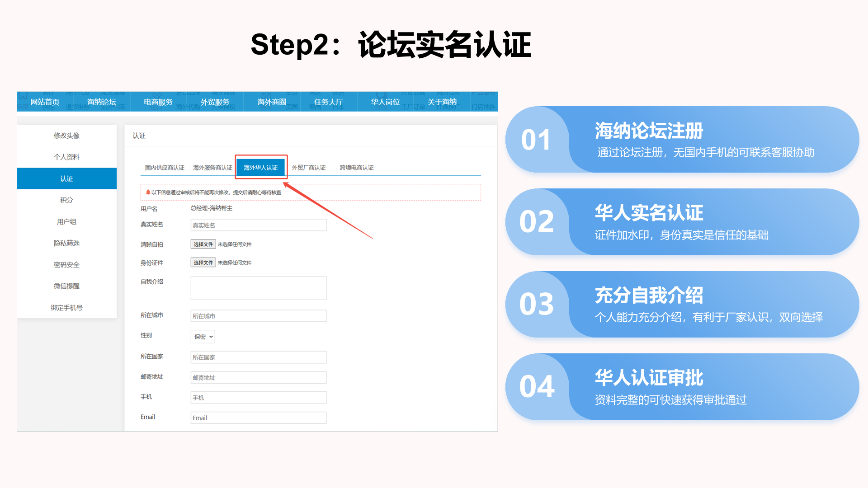This screenshot has height=488, width=868.
Task: Switch to 国内供应商认证 tab
Action: click(x=165, y=168)
